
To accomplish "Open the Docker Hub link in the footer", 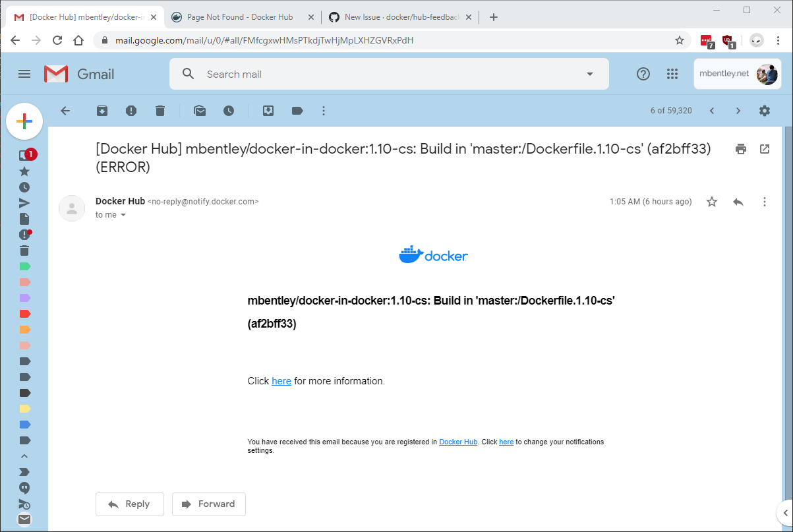I will point(458,442).
